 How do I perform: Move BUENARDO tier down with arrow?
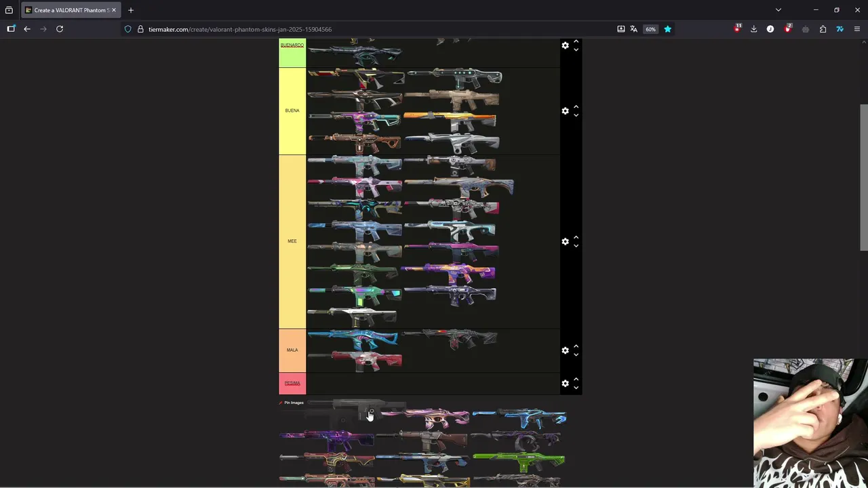tap(576, 49)
